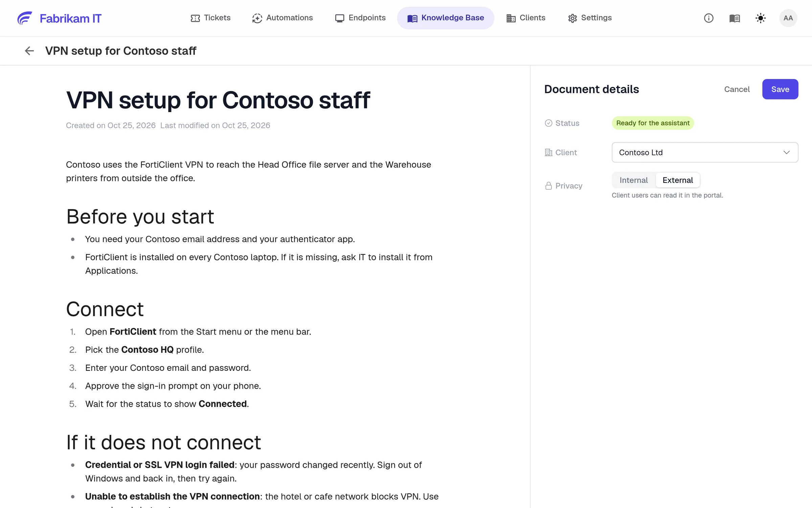Screen dimensions: 812x508
Task: Click the Created on Oct 25, 2026 text
Action: click(x=111, y=126)
